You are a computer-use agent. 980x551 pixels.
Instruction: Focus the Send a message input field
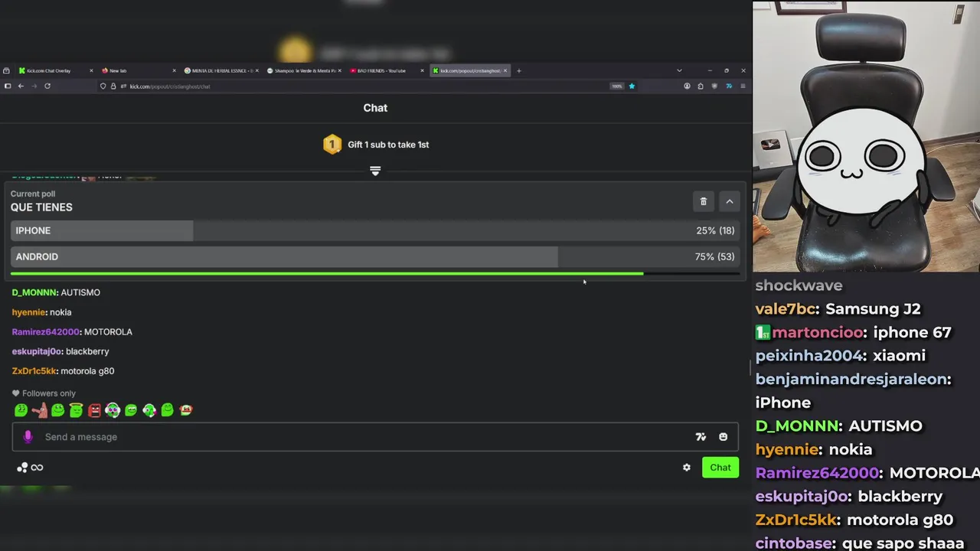pyautogui.click(x=375, y=437)
